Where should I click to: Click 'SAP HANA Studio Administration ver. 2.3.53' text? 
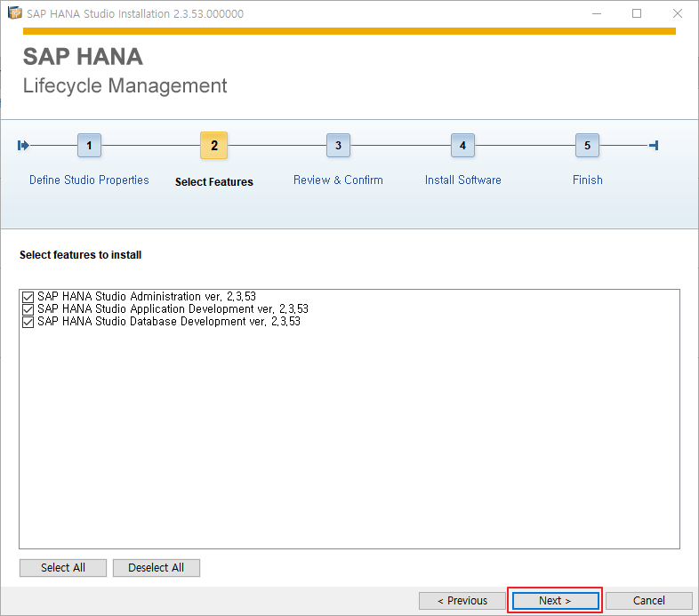click(147, 297)
